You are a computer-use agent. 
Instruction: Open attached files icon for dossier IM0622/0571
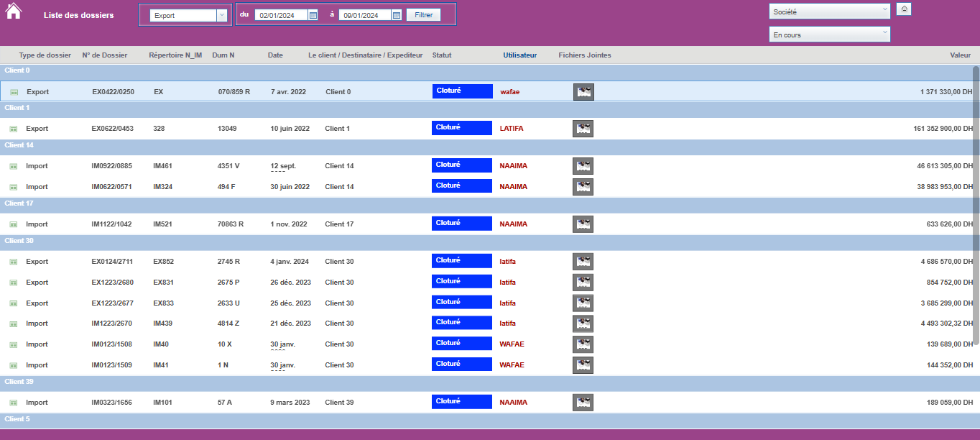(x=583, y=187)
